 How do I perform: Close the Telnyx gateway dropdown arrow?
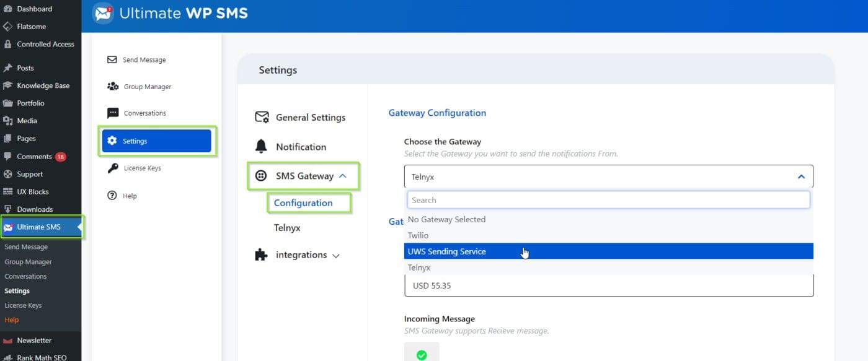[801, 176]
